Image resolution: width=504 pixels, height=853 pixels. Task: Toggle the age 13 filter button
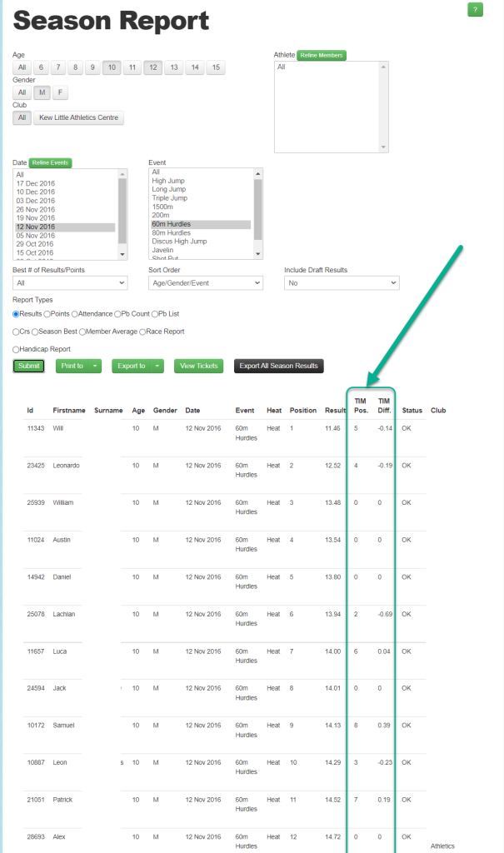pyautogui.click(x=173, y=67)
